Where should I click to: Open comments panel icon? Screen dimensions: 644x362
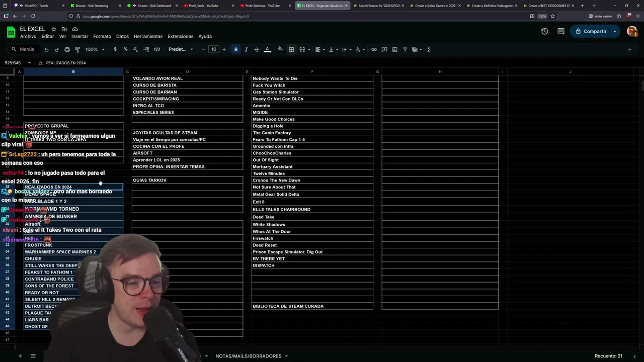point(561,31)
